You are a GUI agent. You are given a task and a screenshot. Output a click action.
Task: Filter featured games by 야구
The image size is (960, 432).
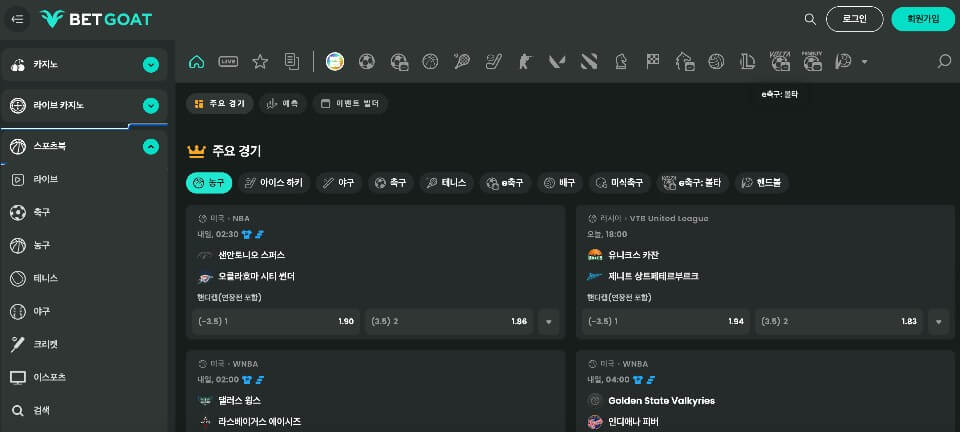339,182
